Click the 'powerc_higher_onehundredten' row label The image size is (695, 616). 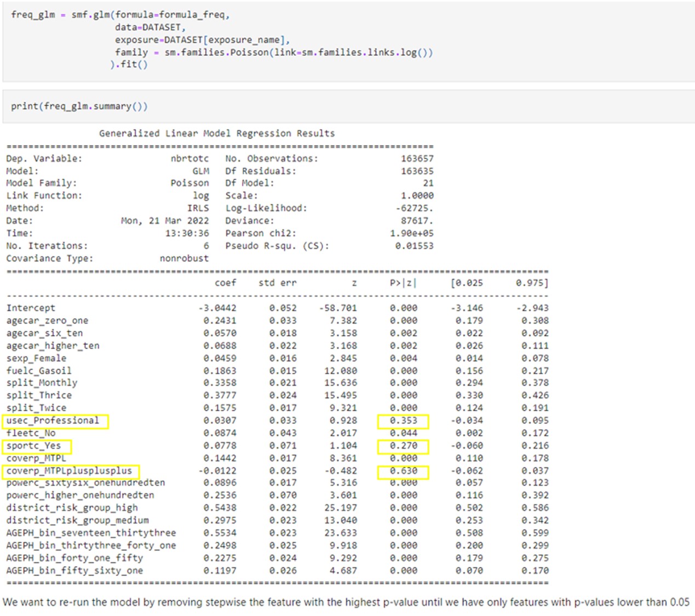(80, 496)
